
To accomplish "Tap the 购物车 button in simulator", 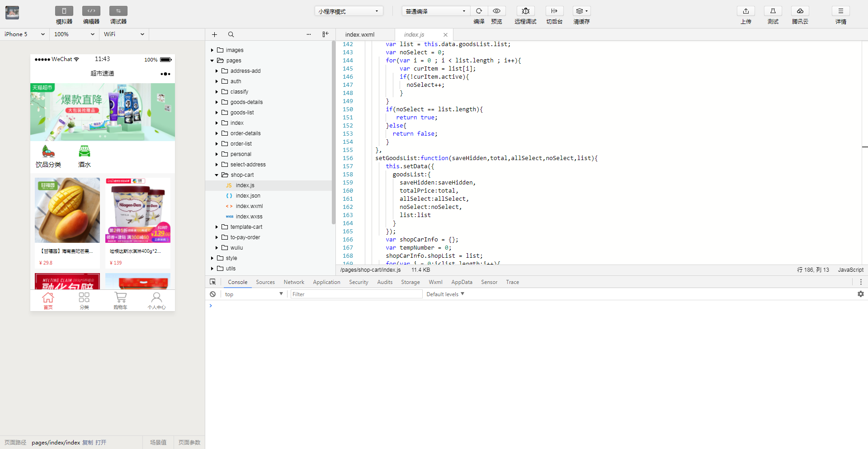I will click(120, 300).
